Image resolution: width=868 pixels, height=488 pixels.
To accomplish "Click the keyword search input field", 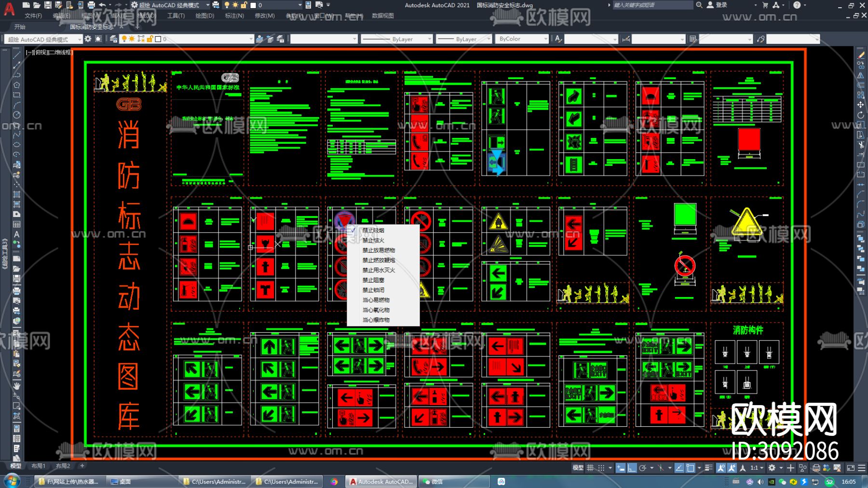I will [652, 5].
